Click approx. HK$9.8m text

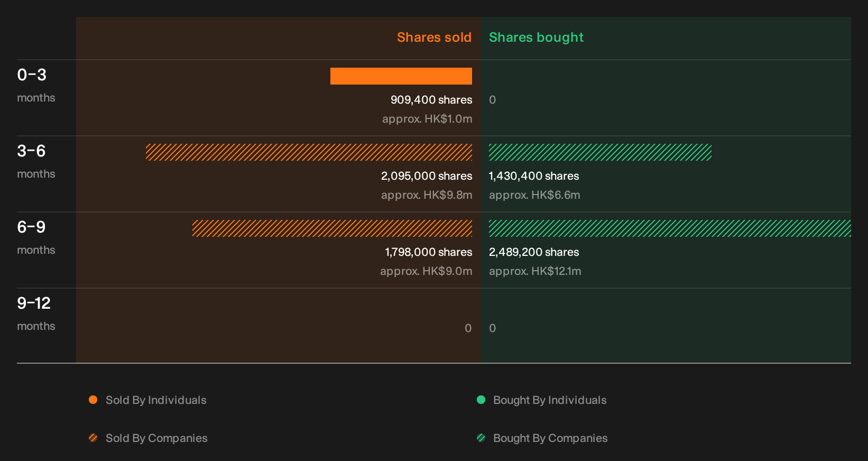coord(427,195)
